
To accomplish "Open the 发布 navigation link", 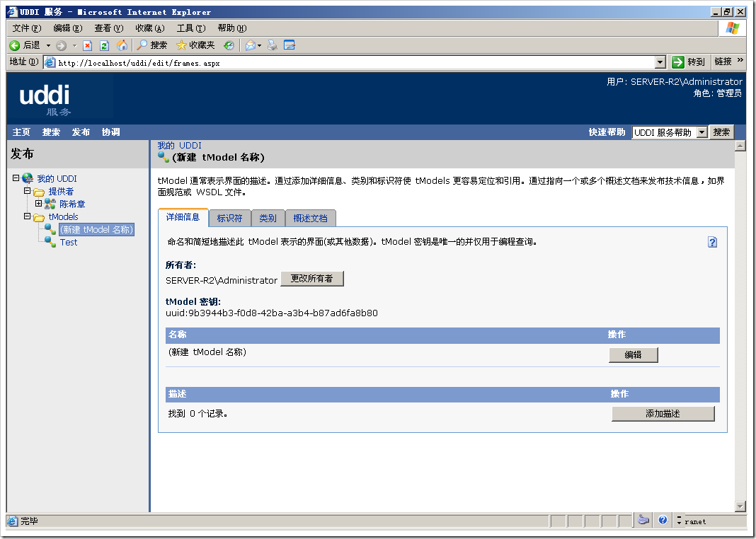I will pos(81,132).
